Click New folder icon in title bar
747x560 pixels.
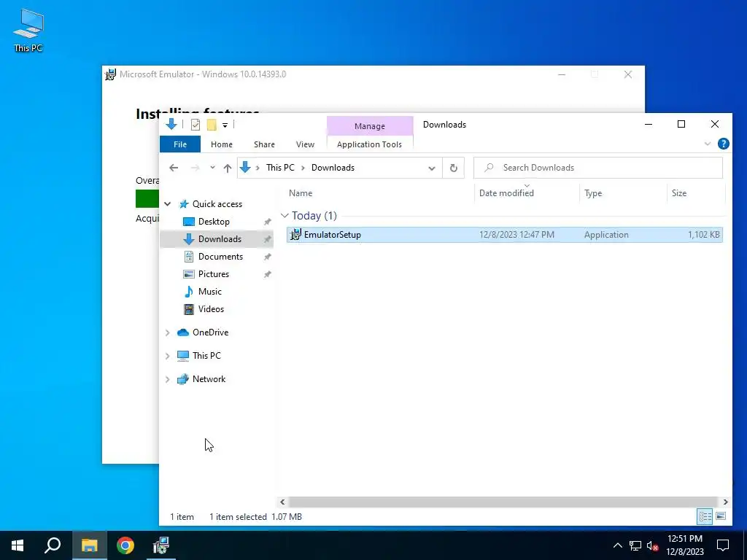[212, 125]
